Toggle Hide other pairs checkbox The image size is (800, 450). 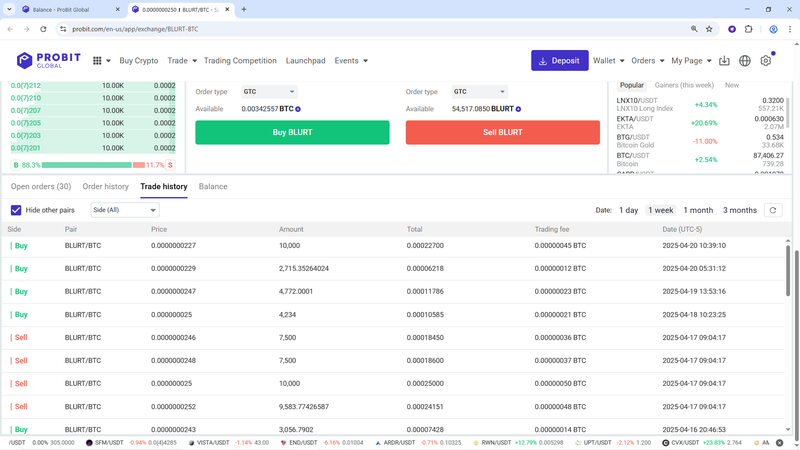point(16,210)
